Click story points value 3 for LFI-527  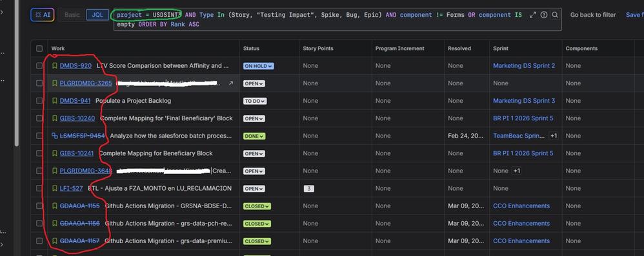click(x=309, y=189)
